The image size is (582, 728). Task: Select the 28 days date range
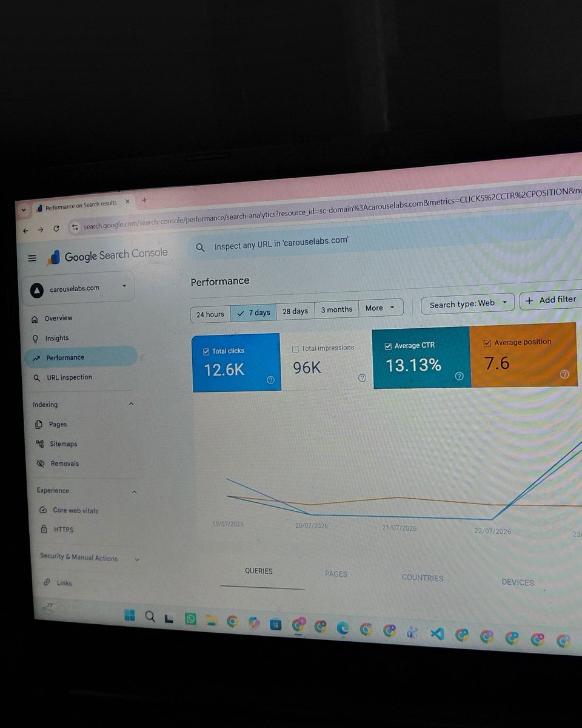click(x=295, y=311)
